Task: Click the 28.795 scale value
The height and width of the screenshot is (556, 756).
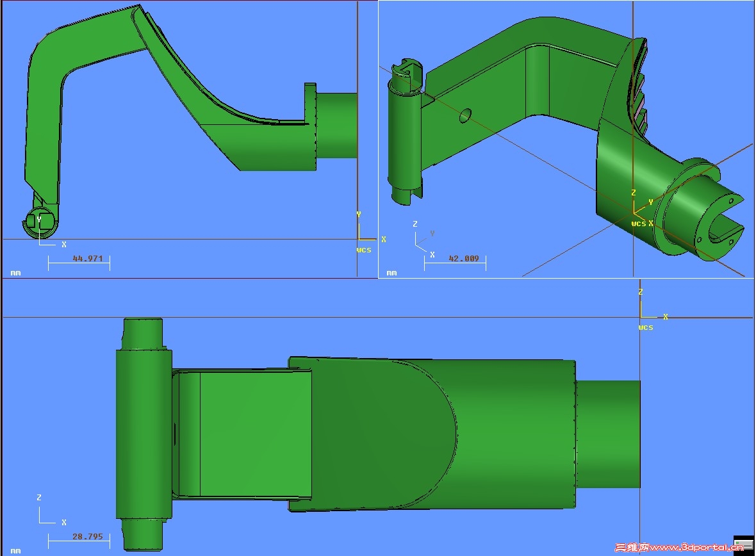Action: tap(88, 536)
